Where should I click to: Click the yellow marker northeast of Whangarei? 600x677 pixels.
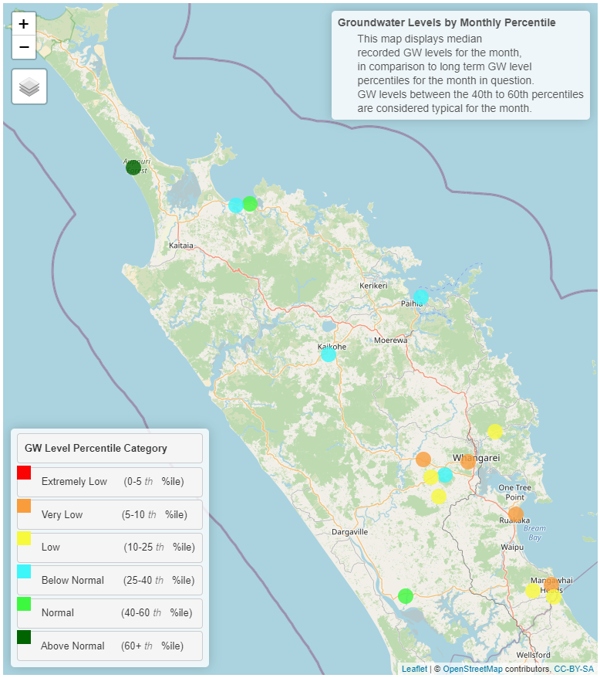click(x=495, y=431)
